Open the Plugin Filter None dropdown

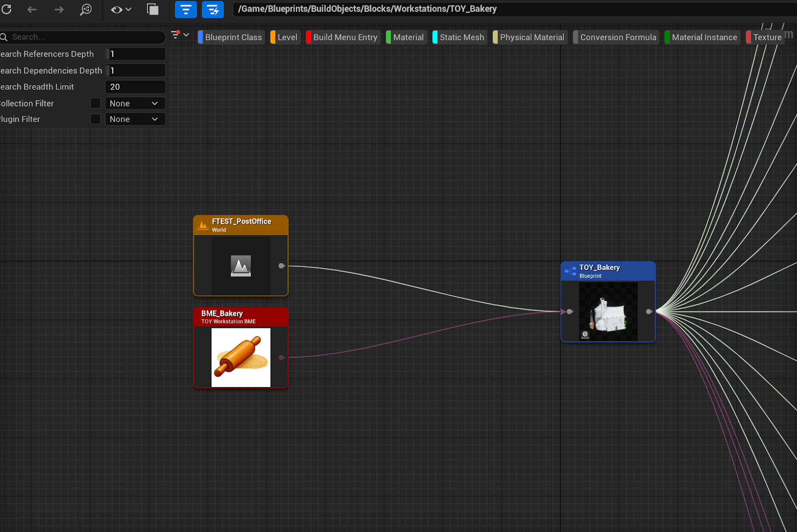pyautogui.click(x=134, y=119)
